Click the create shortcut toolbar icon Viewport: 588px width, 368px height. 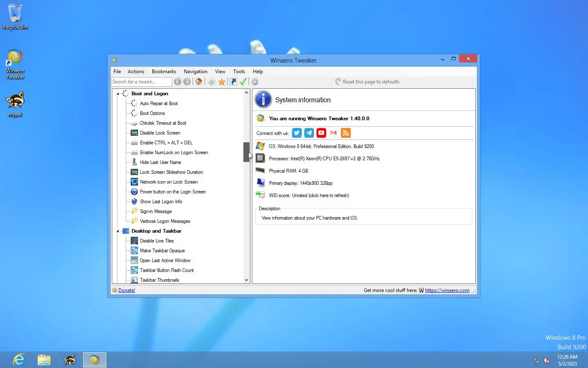(234, 82)
